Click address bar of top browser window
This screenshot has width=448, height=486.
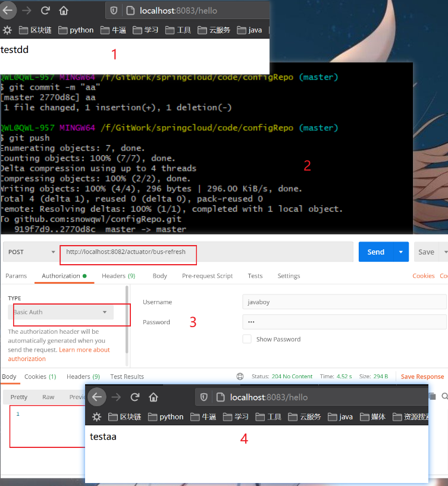(x=187, y=11)
